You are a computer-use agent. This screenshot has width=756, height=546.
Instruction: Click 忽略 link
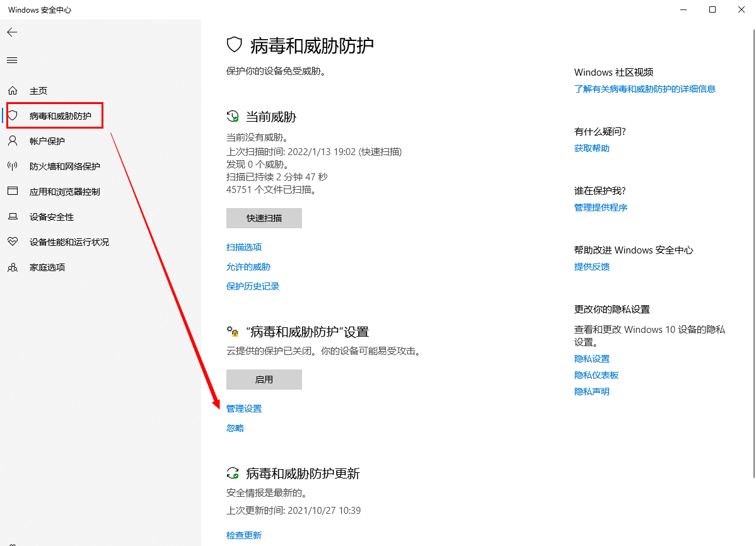coord(235,428)
